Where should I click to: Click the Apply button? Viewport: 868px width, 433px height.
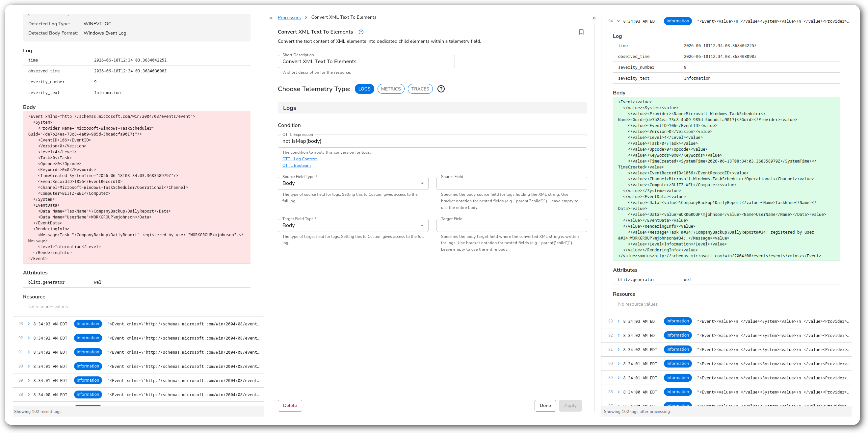tap(570, 405)
